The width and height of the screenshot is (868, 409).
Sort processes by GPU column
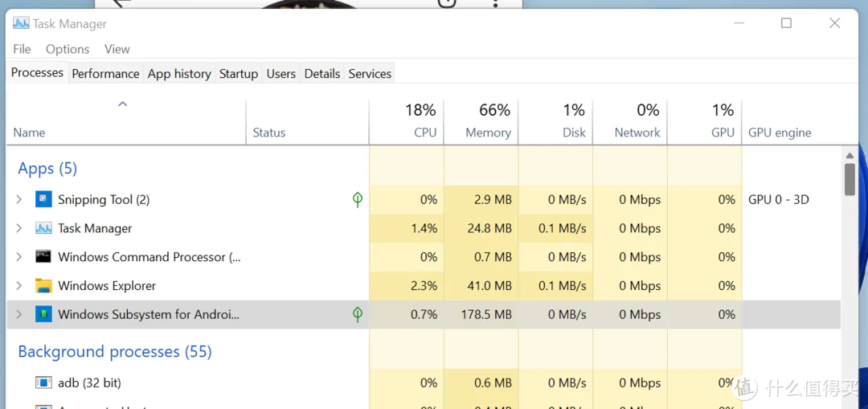coord(705,122)
